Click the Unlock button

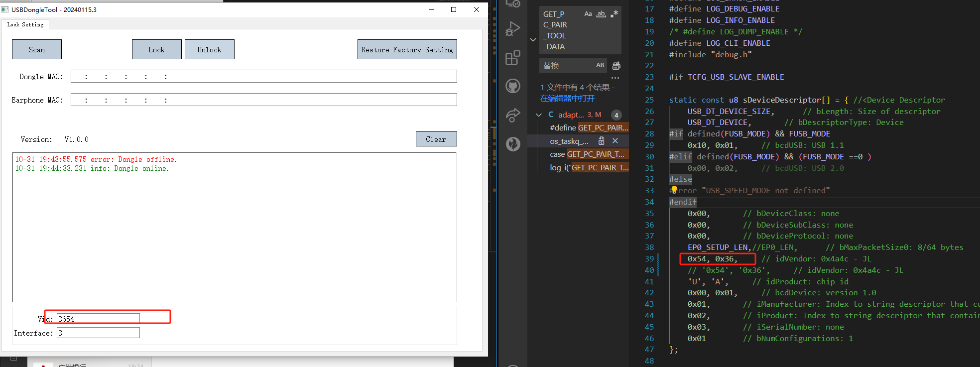tap(209, 49)
